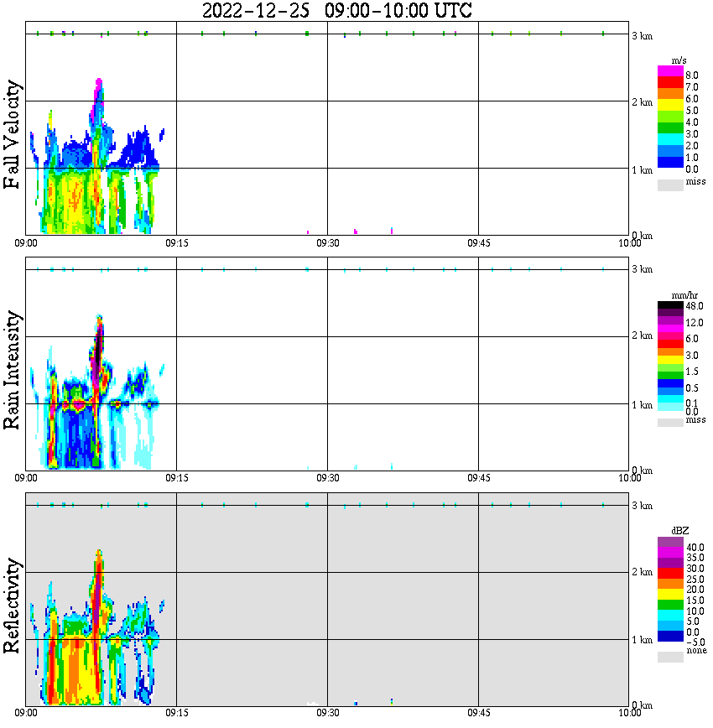The image size is (713, 728).
Task: Click the "-5.0" value in the dBZ legend
Action: (x=695, y=642)
